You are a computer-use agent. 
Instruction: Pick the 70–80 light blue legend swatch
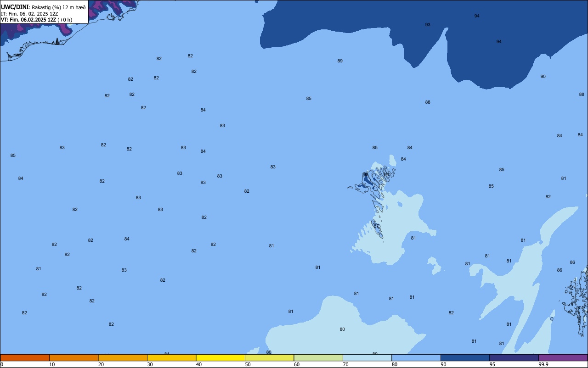pyautogui.click(x=367, y=357)
